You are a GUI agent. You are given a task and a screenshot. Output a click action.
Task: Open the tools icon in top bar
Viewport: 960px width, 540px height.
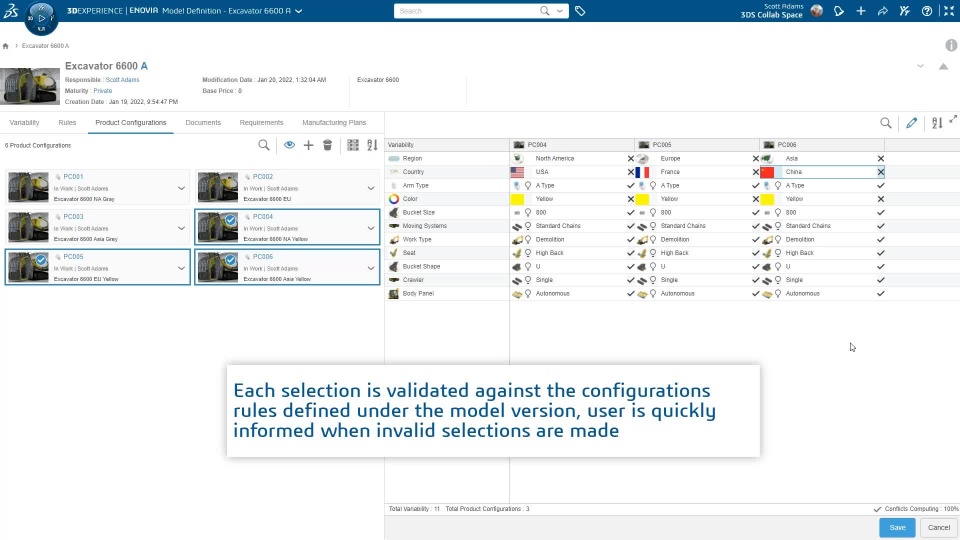pyautogui.click(x=905, y=11)
